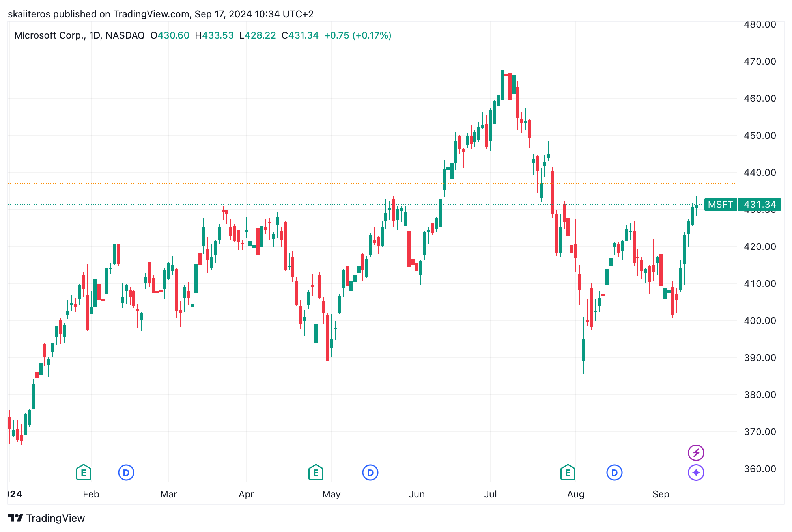
Task: Click the 470.00 price axis label
Action: [x=760, y=61]
